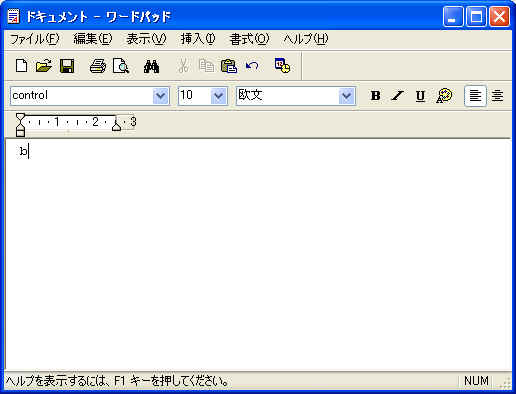Save document with the floppy disk icon
The width and height of the screenshot is (516, 394).
(x=67, y=66)
